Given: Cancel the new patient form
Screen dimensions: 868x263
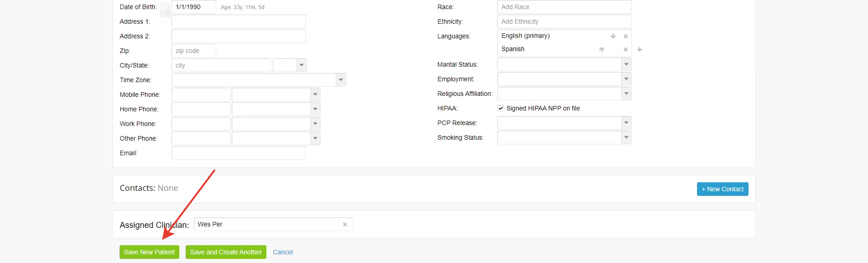Looking at the screenshot, I should [282, 252].
